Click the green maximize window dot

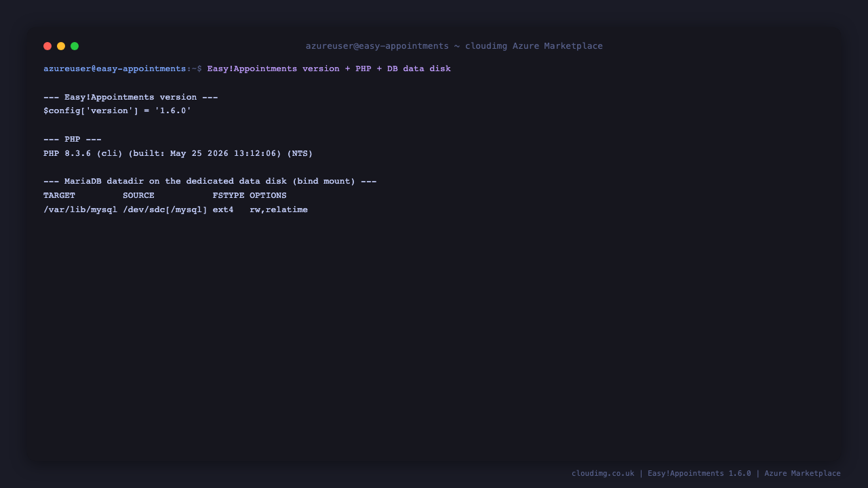coord(75,46)
